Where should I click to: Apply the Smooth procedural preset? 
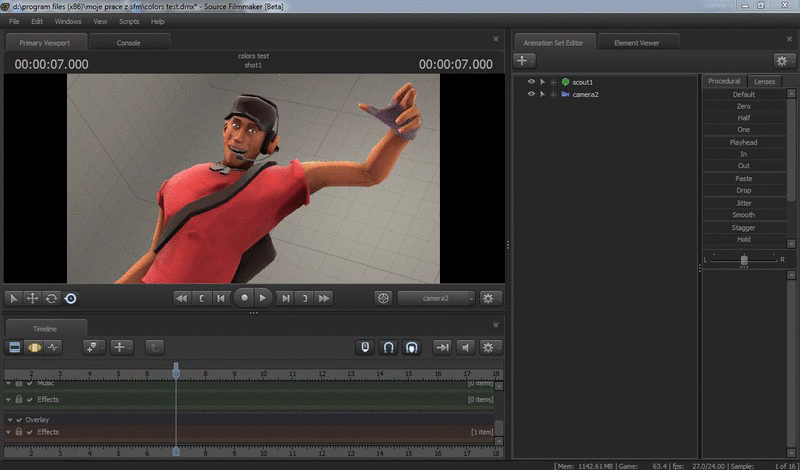[743, 215]
